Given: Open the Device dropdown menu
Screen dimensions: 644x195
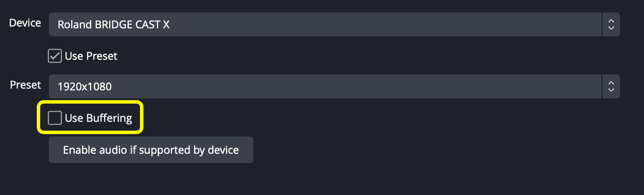Looking at the screenshot, I should point(325,25).
